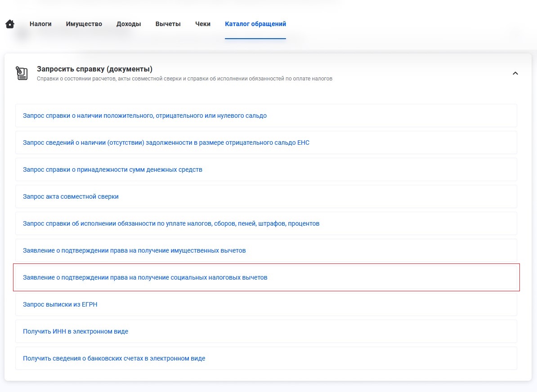
Task: Open application for социальных налоговых вычетов
Action: click(x=145, y=278)
